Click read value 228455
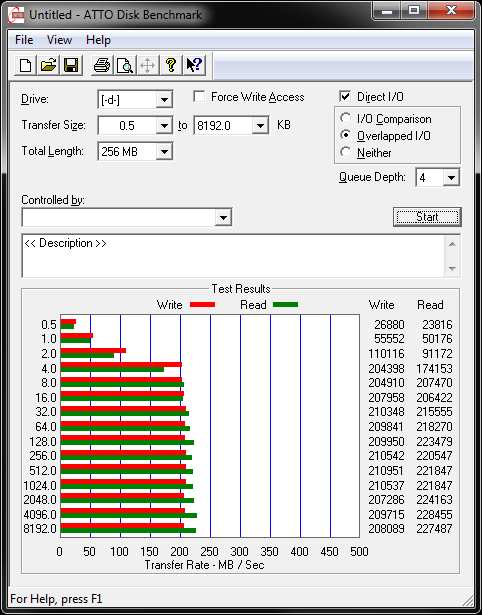The width and height of the screenshot is (482, 615). click(x=435, y=514)
